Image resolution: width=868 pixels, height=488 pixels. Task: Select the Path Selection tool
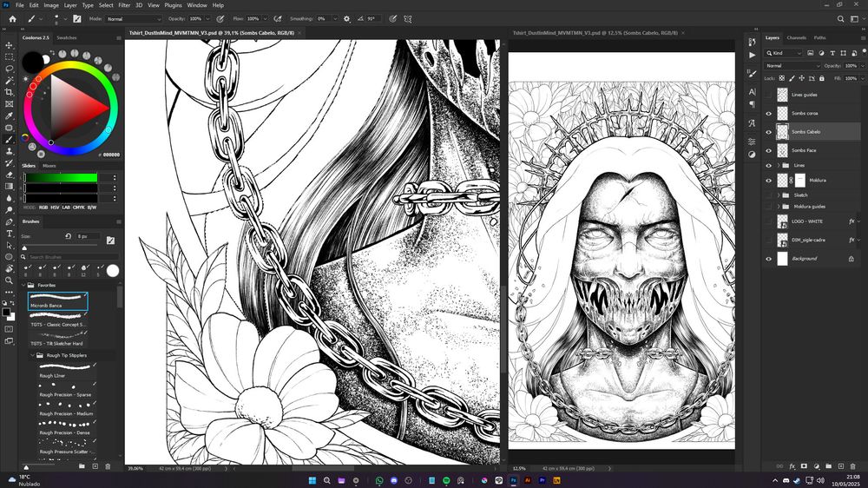pos(9,246)
